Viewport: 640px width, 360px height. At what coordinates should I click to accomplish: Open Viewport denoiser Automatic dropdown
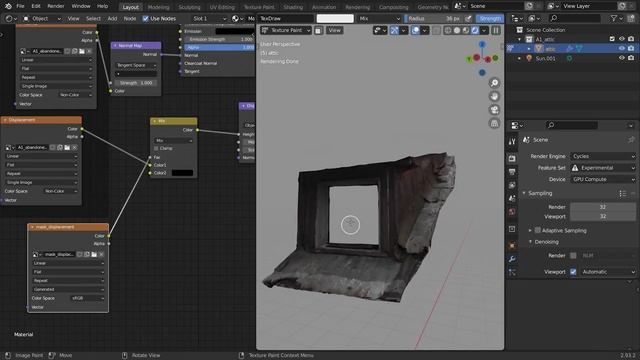(x=608, y=272)
